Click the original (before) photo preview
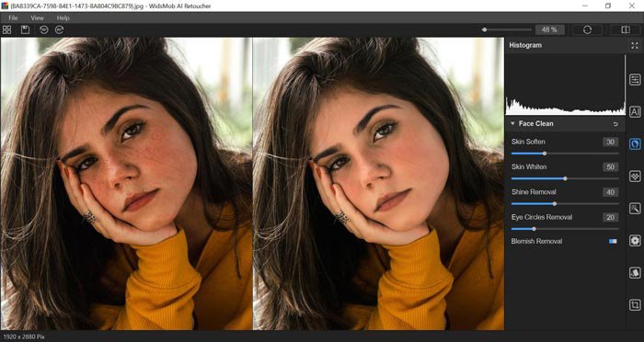This screenshot has height=342, width=644. [x=127, y=184]
